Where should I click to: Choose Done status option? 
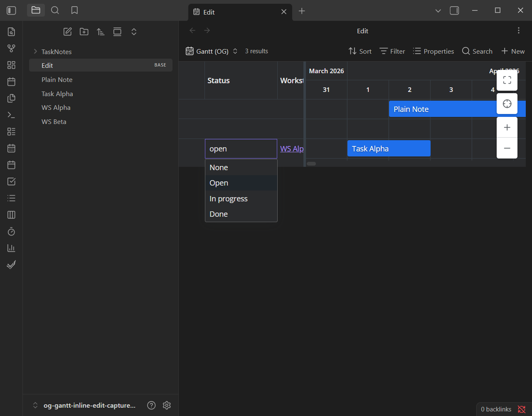tap(241, 214)
